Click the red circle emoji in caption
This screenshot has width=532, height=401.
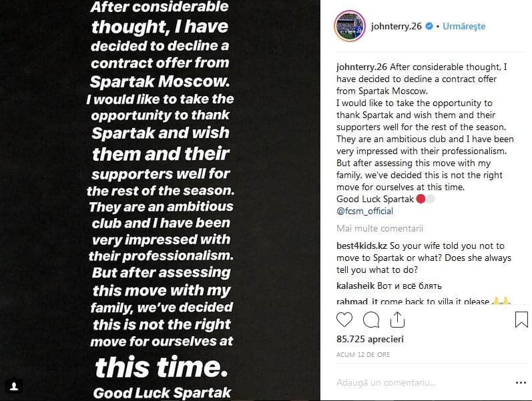421,199
